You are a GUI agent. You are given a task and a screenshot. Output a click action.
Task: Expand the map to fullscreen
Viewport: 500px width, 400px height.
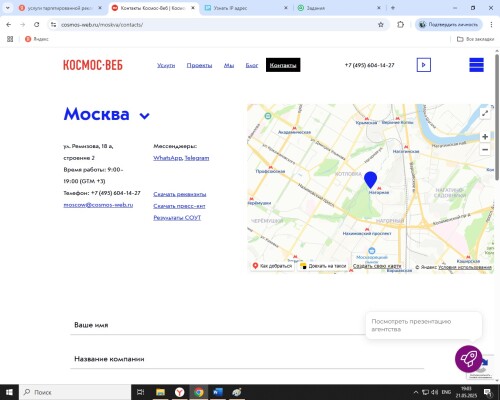(x=485, y=113)
